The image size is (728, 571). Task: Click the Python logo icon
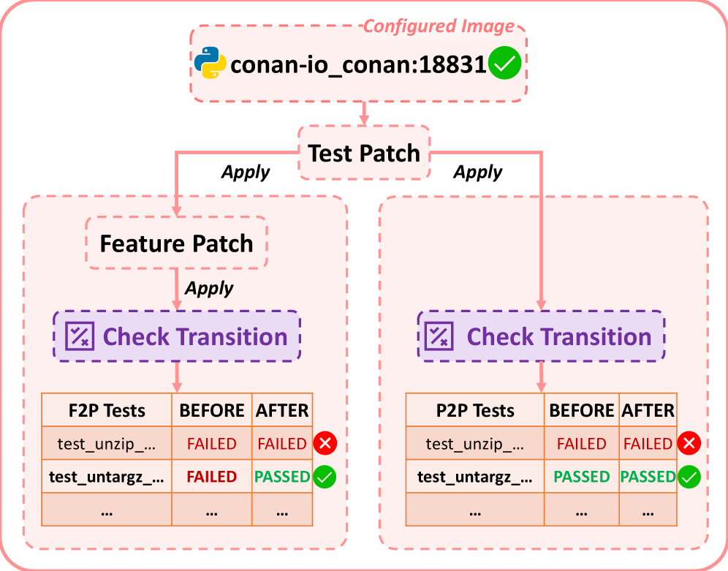point(211,63)
